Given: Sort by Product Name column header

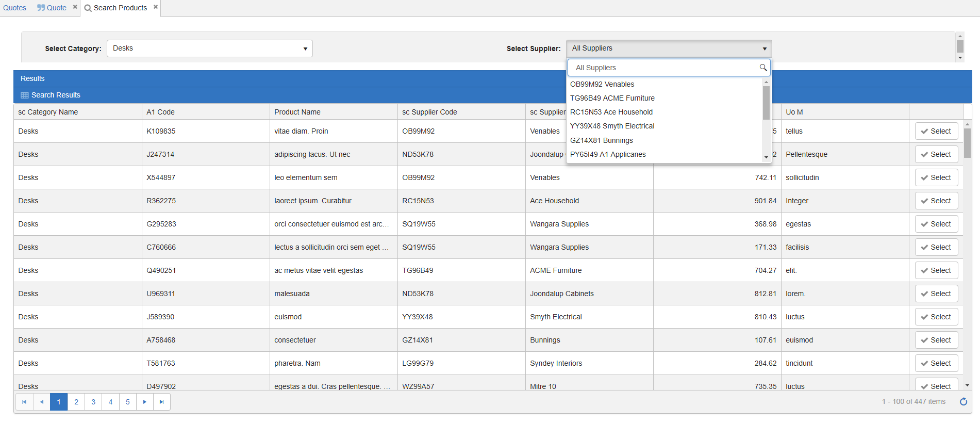Looking at the screenshot, I should tap(334, 112).
